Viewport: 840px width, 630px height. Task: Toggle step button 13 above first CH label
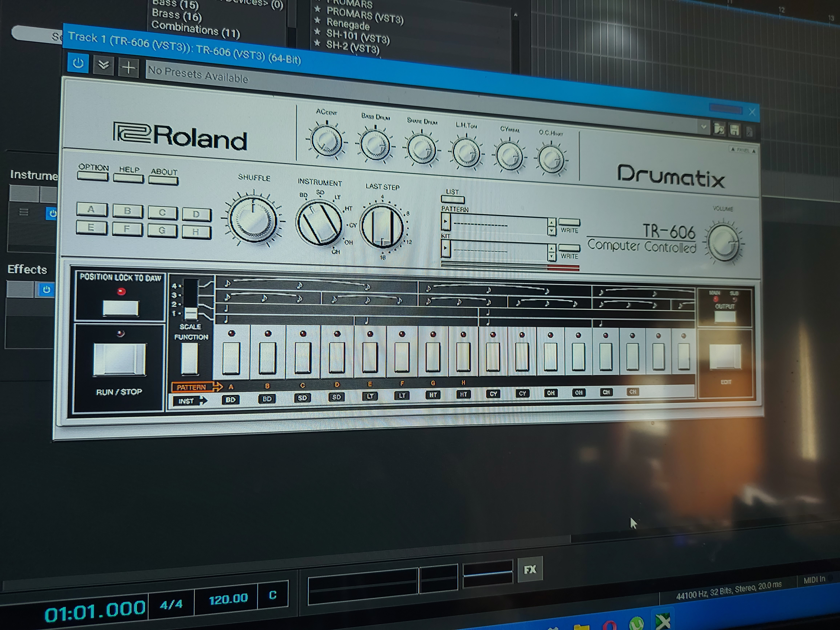(x=606, y=357)
